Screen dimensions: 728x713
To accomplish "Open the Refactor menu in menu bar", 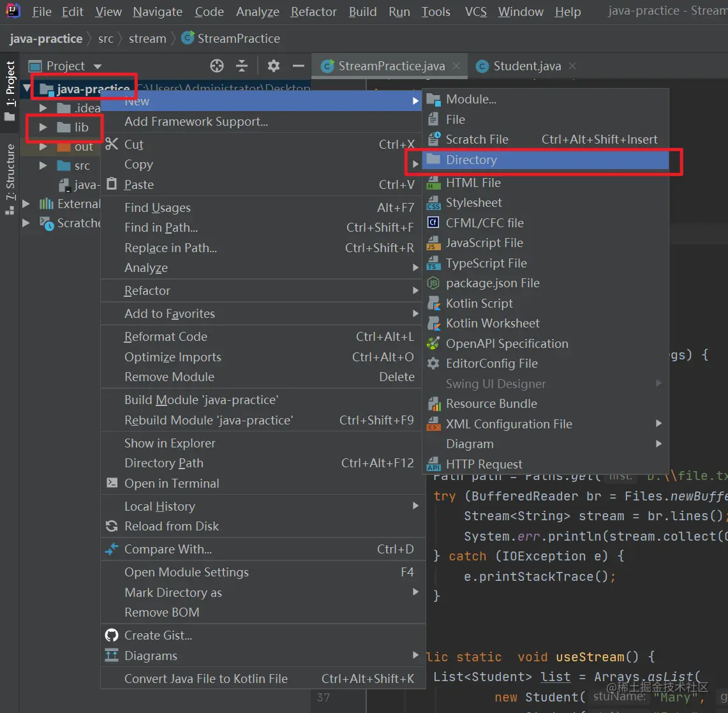I will pyautogui.click(x=313, y=11).
